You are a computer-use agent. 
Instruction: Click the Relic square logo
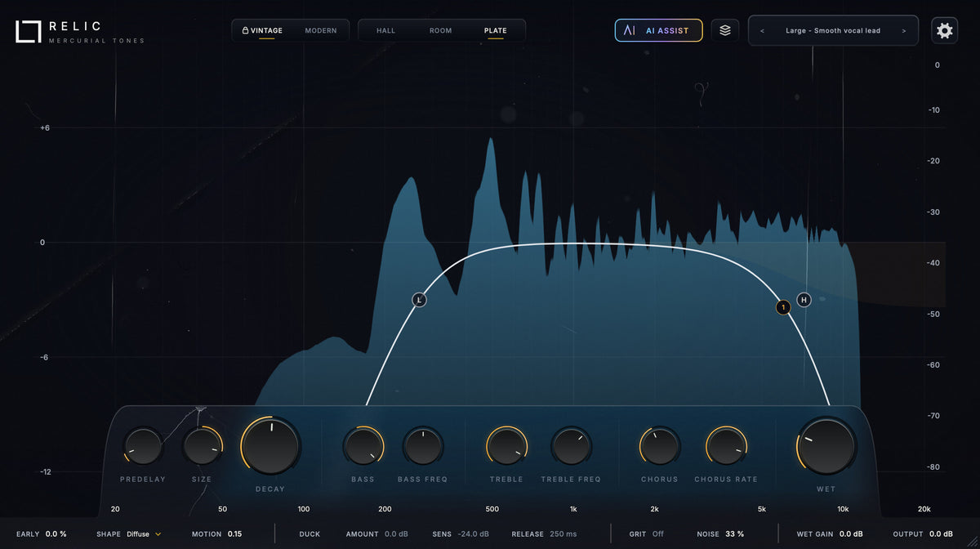point(28,31)
